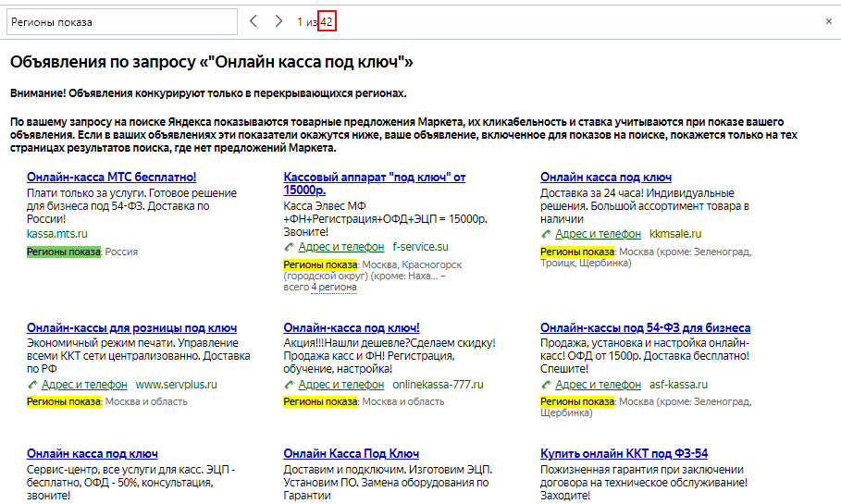Click domain text onlinekassa-777.ru
This screenshot has width=841, height=504.
click(x=438, y=385)
